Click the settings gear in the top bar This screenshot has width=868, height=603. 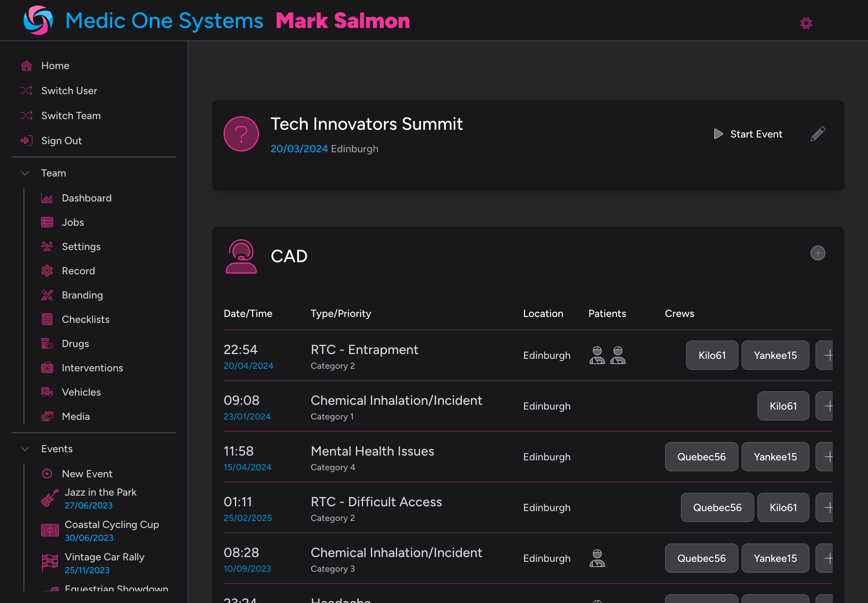tap(805, 23)
